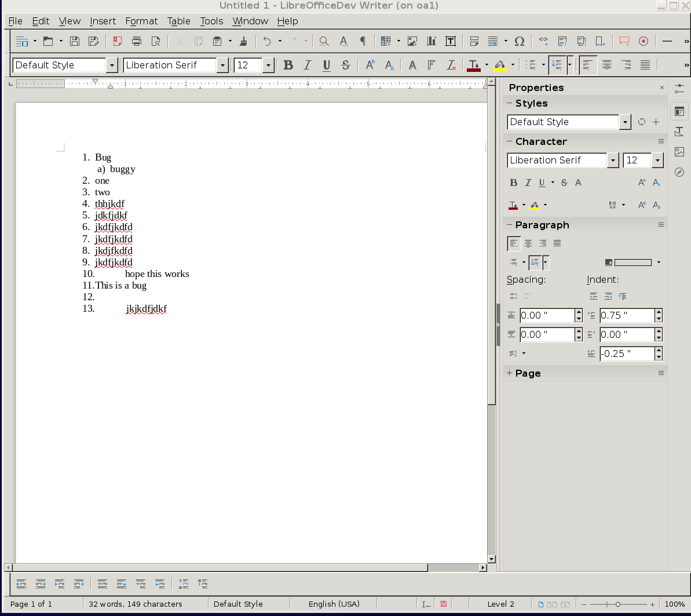Click the word count in status bar
Screen dimensions: 691x616
(136, 604)
